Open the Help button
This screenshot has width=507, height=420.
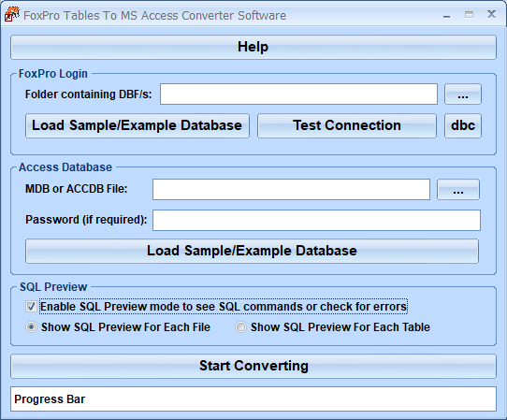pos(253,47)
